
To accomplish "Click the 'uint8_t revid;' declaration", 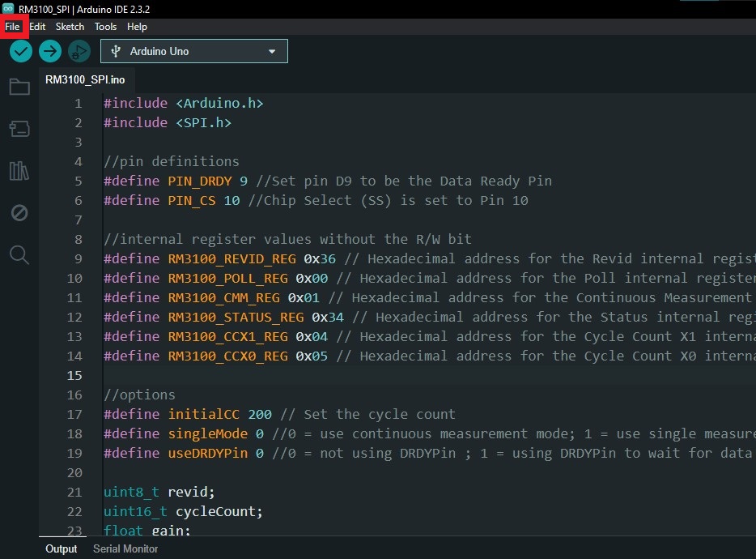I will click(159, 492).
